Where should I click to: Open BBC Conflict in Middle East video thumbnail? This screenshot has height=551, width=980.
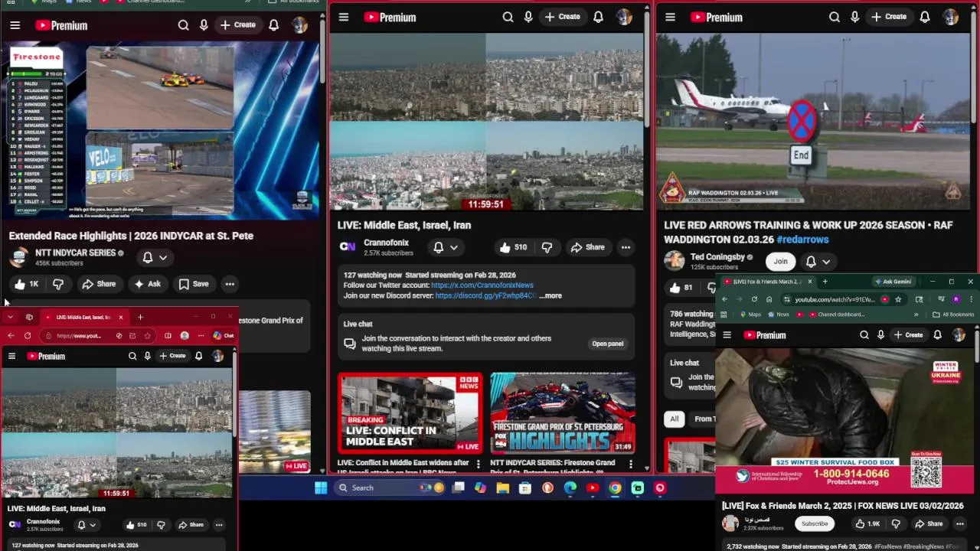(410, 413)
